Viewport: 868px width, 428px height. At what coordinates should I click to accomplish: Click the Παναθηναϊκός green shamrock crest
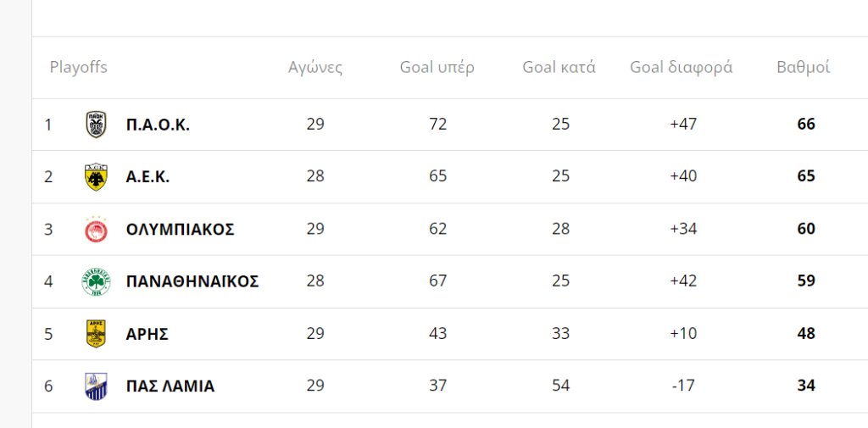96,281
